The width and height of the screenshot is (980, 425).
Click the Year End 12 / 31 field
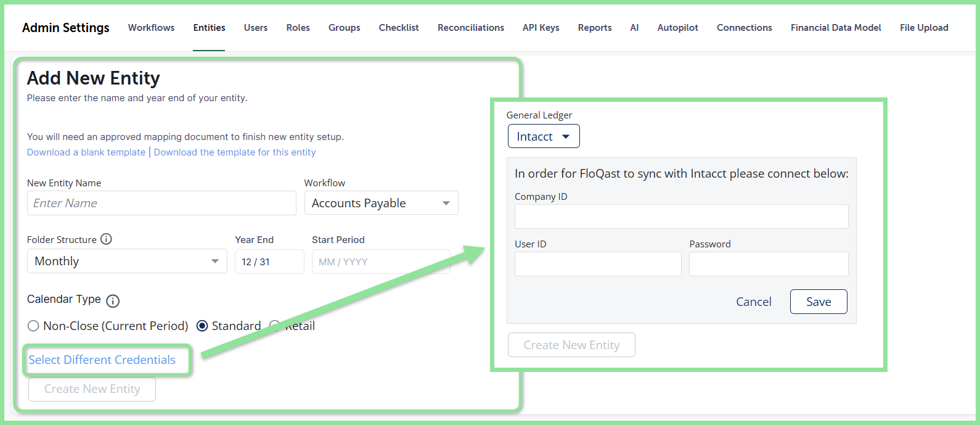269,262
